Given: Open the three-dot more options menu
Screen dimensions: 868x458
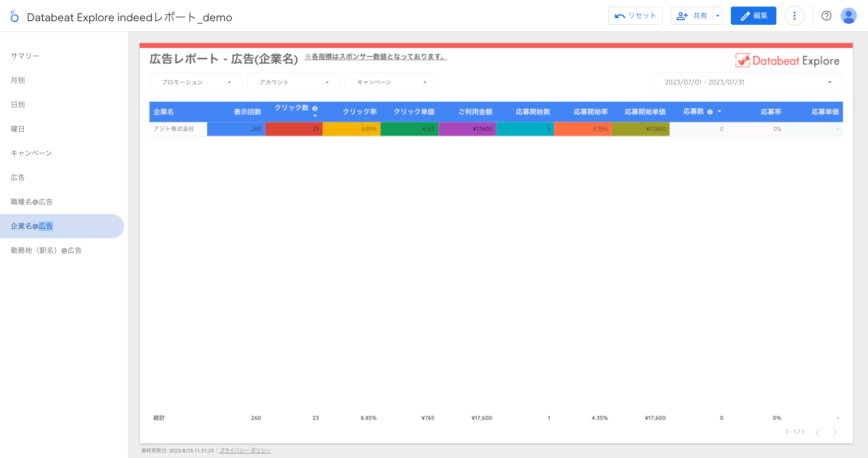Looking at the screenshot, I should click(794, 16).
